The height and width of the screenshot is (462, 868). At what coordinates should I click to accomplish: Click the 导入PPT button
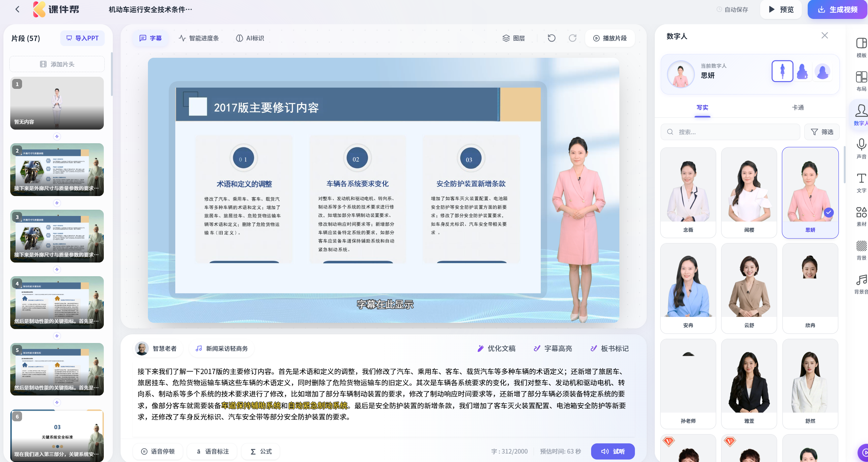pyautogui.click(x=82, y=38)
